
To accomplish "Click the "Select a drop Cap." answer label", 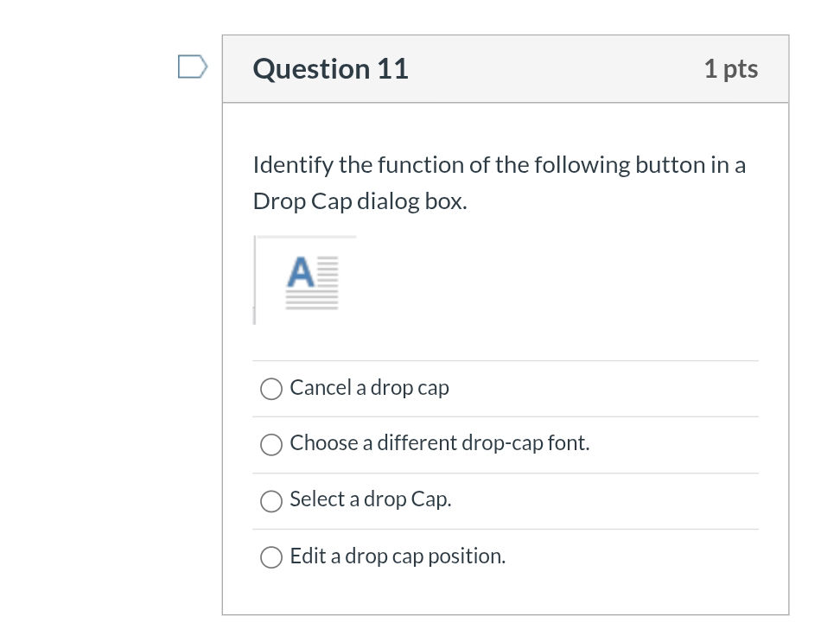I will click(370, 499).
